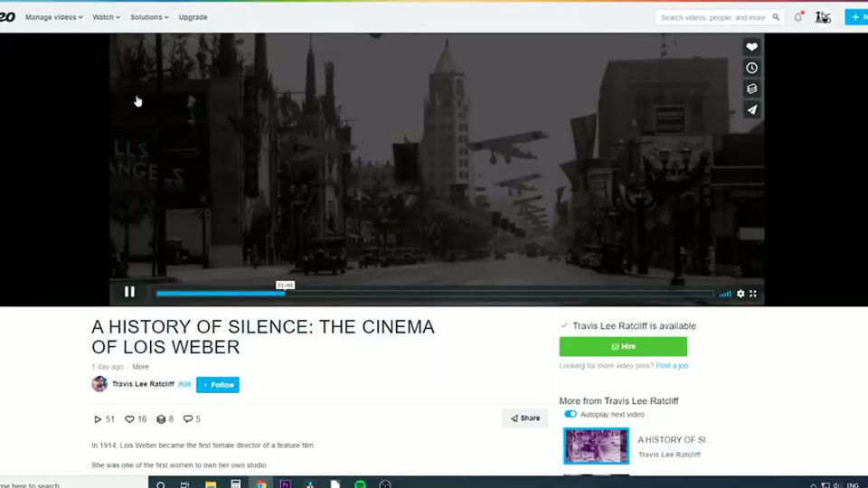The width and height of the screenshot is (868, 488).
Task: Toggle Autoplay next video switch
Action: pyautogui.click(x=571, y=414)
